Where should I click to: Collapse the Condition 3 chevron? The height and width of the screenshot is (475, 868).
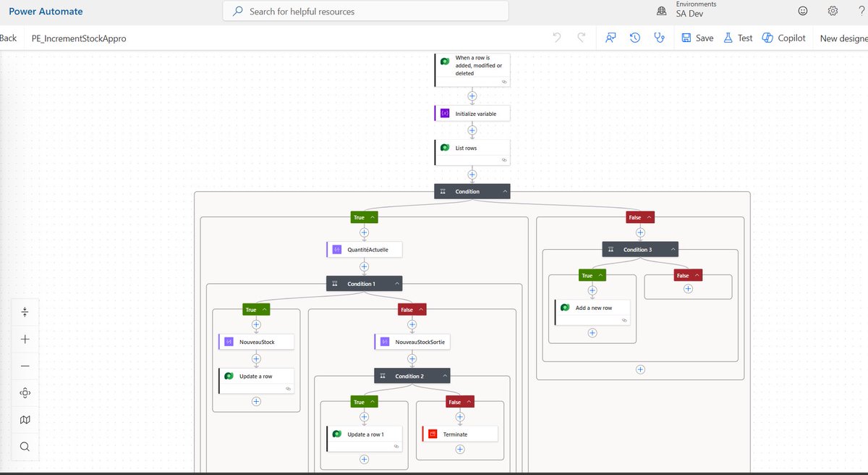[x=673, y=250]
